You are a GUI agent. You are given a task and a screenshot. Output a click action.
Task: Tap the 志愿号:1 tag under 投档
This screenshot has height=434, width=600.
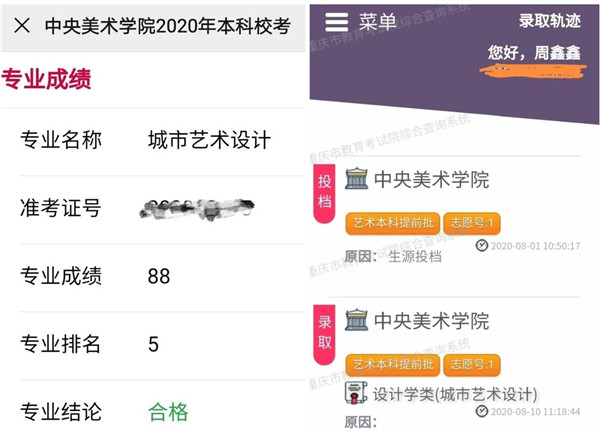pos(471,222)
